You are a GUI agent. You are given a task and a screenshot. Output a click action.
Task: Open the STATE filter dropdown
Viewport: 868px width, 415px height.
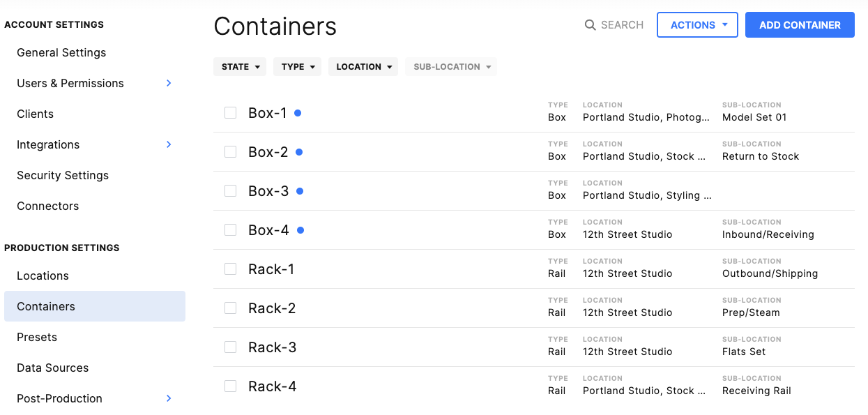240,66
